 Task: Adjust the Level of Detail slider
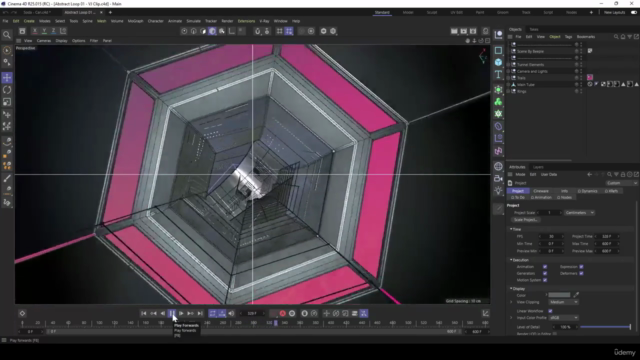pyautogui.click(x=605, y=327)
